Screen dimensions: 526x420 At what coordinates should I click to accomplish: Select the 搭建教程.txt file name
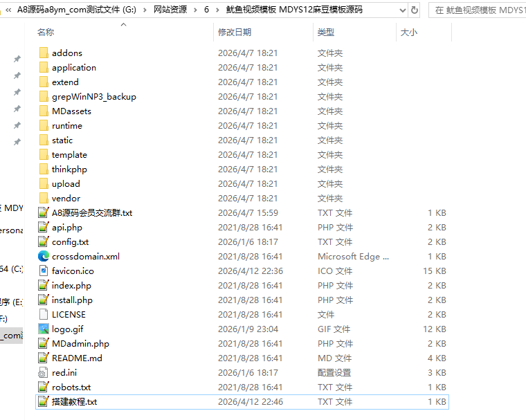(75, 402)
